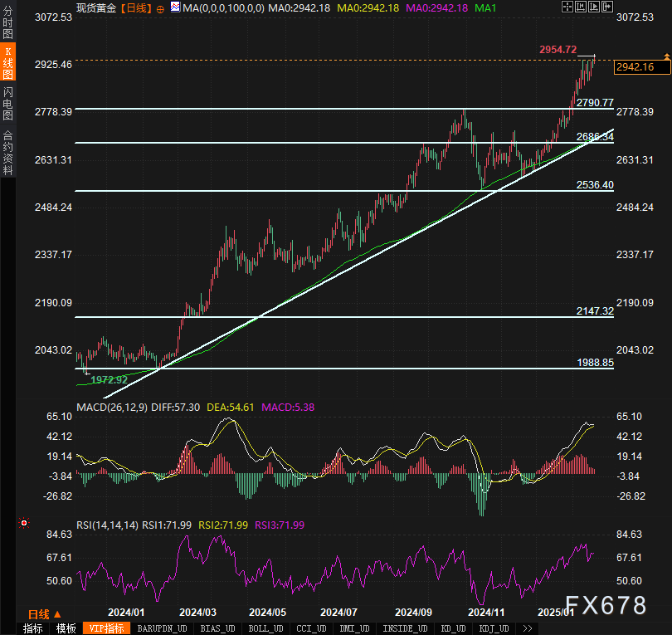
Task: Click the MA indicator chart icon
Action: point(174,7)
